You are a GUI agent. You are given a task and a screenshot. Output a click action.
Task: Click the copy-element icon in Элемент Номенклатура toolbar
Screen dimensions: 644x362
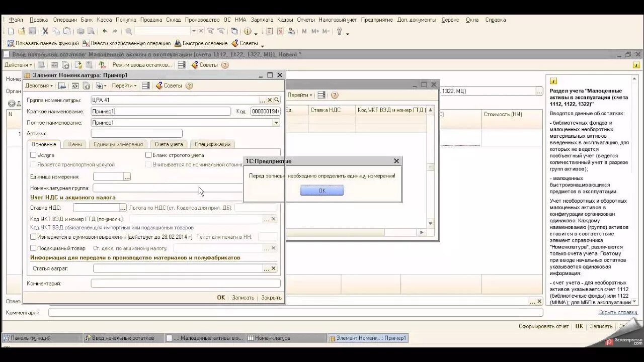(x=86, y=85)
